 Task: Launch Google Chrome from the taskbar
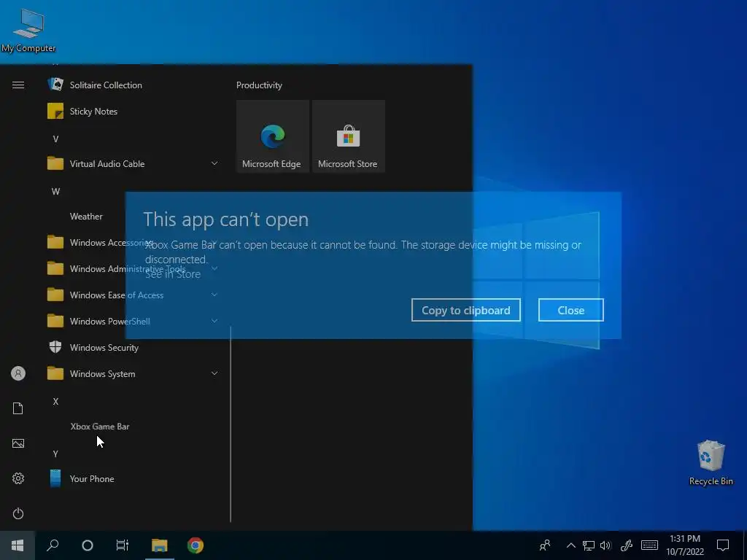(196, 545)
